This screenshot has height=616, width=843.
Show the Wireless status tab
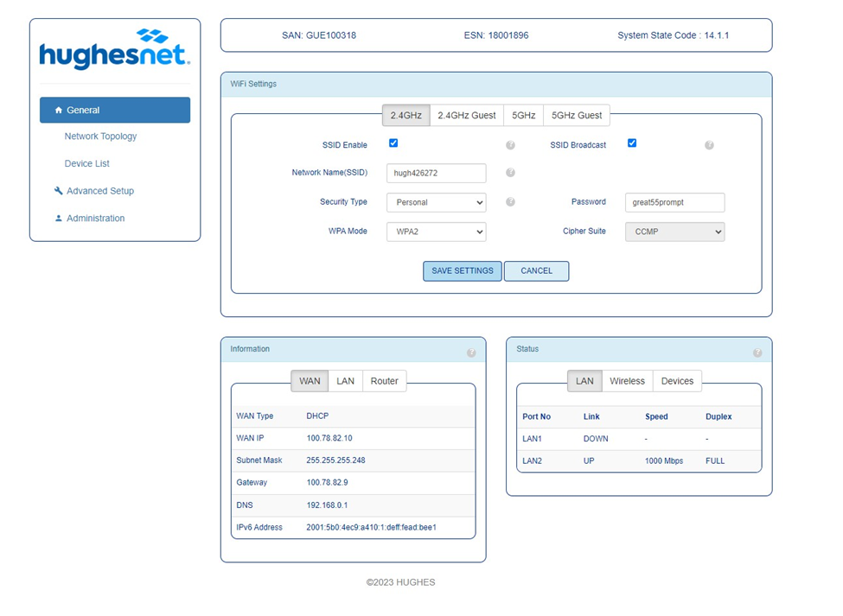(x=627, y=381)
